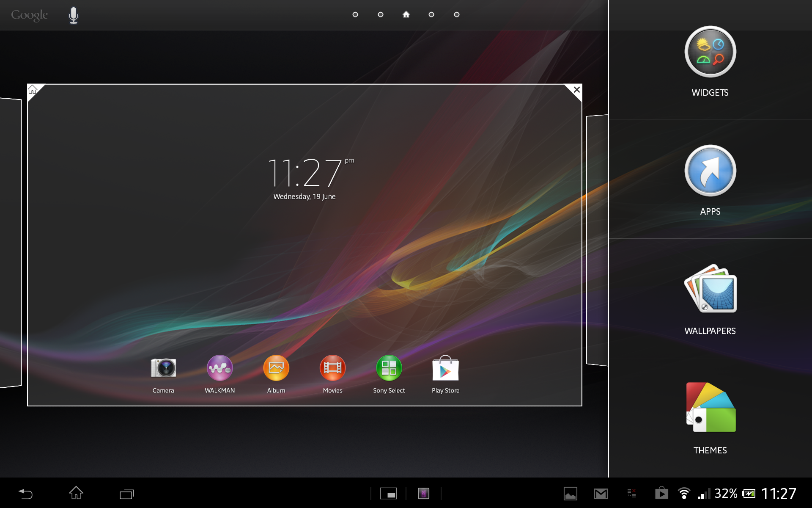This screenshot has height=508, width=812.
Task: Open the Album app
Action: pyautogui.click(x=276, y=368)
